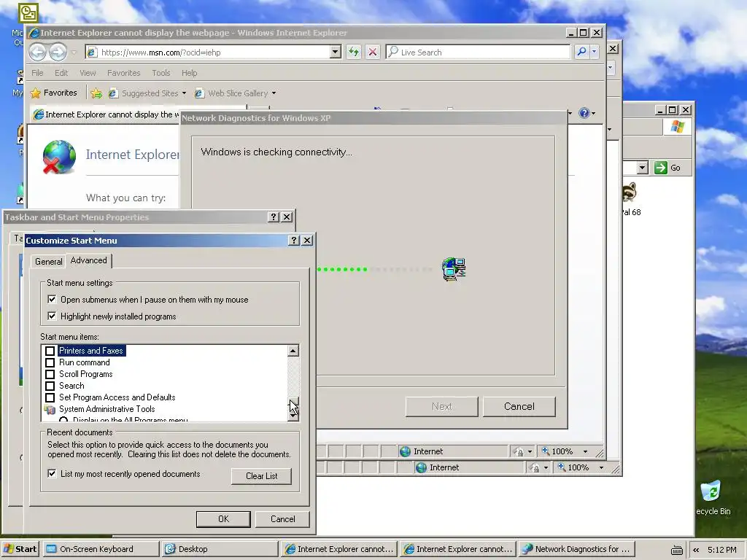
Task: Click the Favorites star icon button
Action: 36,93
